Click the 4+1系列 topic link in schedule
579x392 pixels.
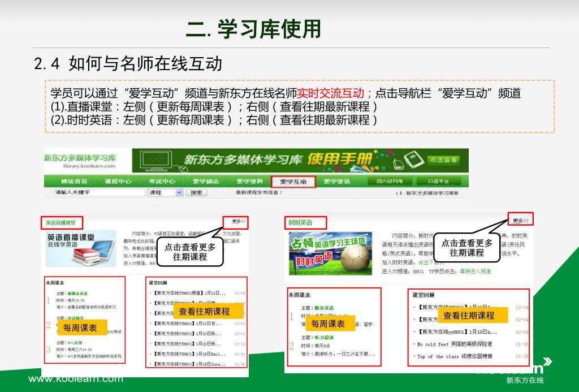click(x=75, y=343)
